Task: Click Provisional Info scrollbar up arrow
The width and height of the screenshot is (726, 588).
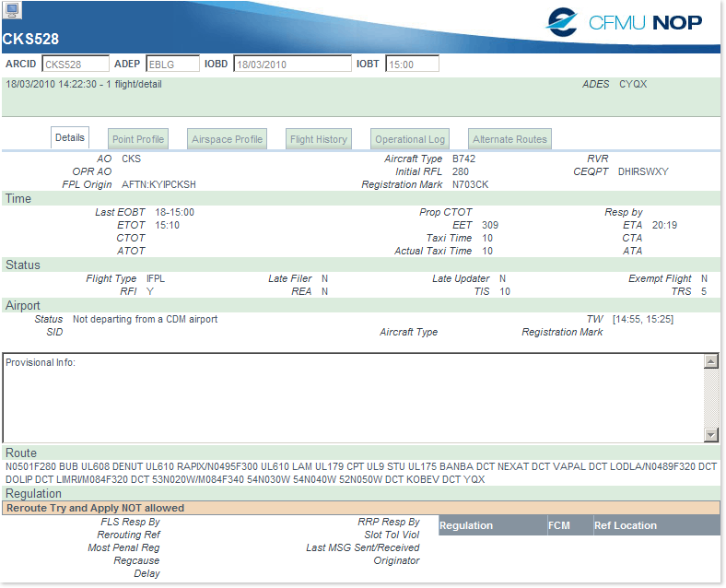Action: point(710,362)
